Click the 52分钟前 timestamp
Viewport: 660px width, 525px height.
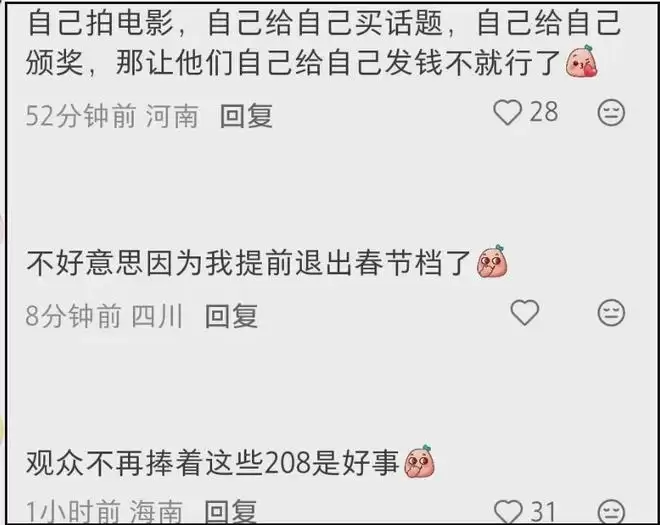click(x=81, y=116)
